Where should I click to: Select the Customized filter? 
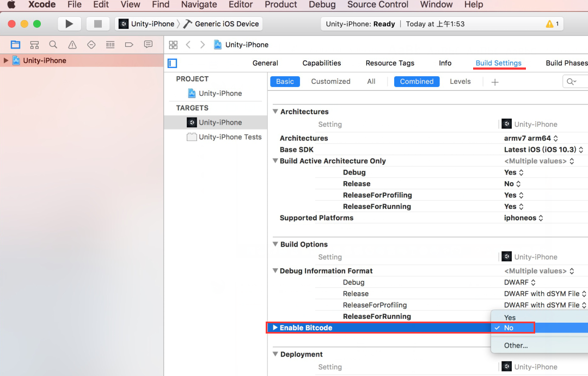pos(331,81)
